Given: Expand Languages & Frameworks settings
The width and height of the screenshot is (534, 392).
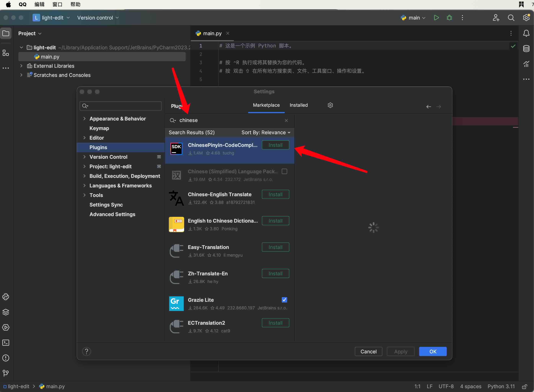Looking at the screenshot, I should [84, 185].
